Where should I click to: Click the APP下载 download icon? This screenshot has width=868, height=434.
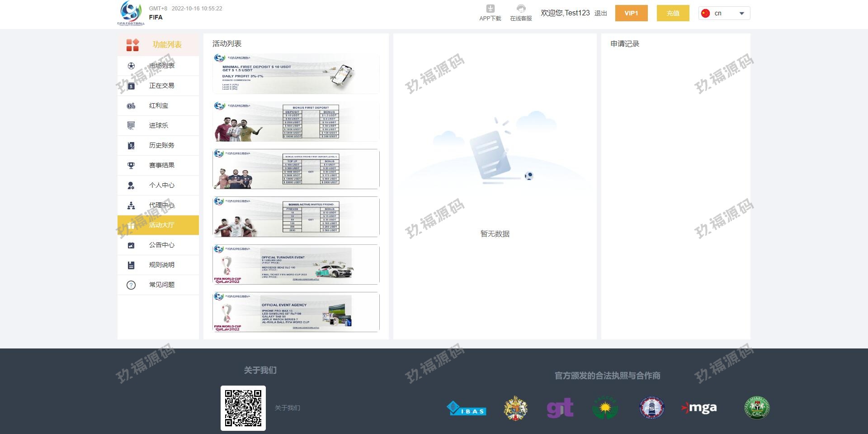(x=490, y=9)
